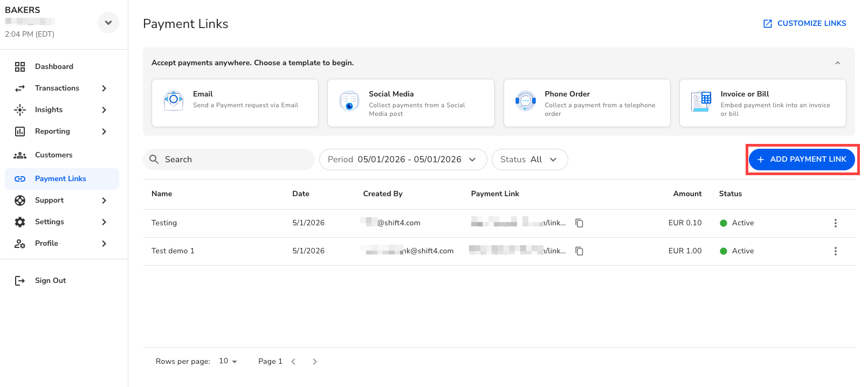
Task: Click the Customize Links external icon
Action: [x=768, y=24]
